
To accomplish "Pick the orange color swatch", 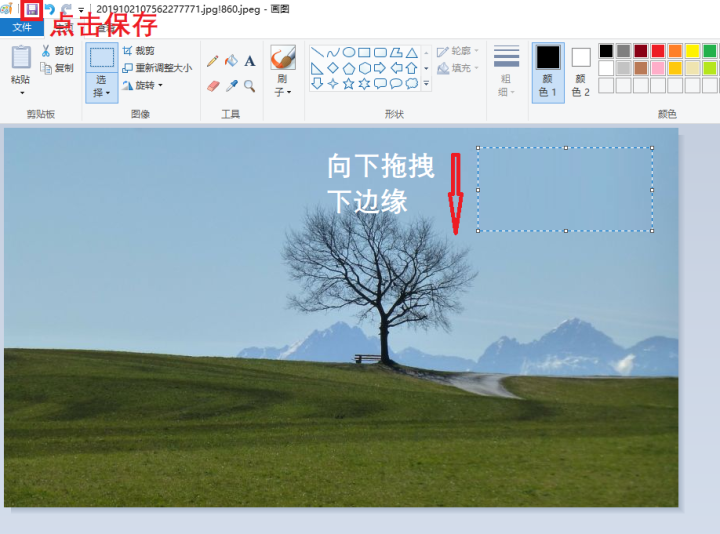I will click(x=675, y=51).
